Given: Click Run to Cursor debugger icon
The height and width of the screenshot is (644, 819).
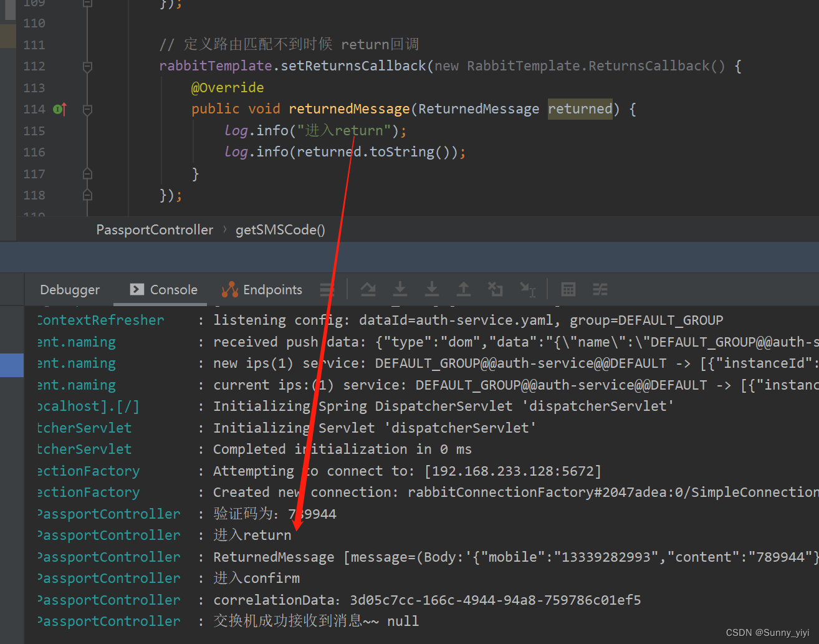Looking at the screenshot, I should point(528,289).
